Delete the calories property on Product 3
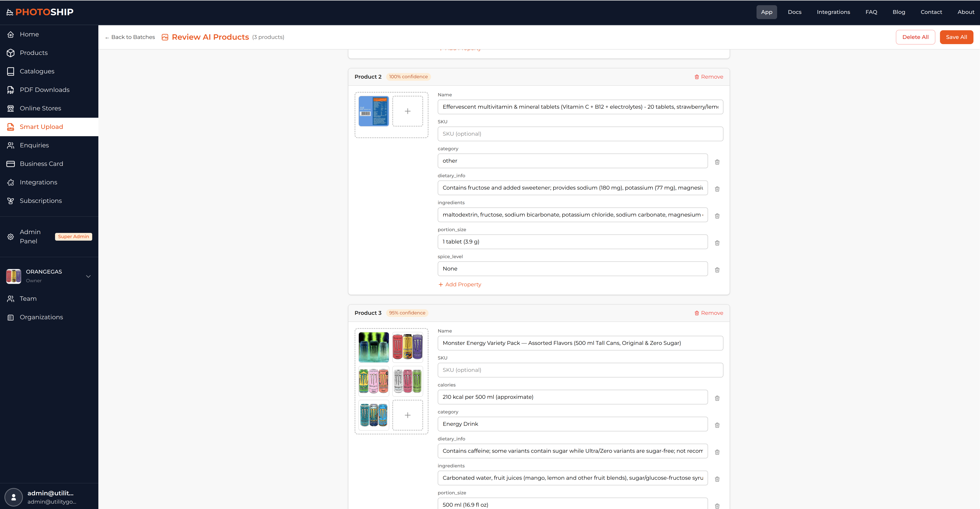The height and width of the screenshot is (509, 980). click(x=717, y=398)
